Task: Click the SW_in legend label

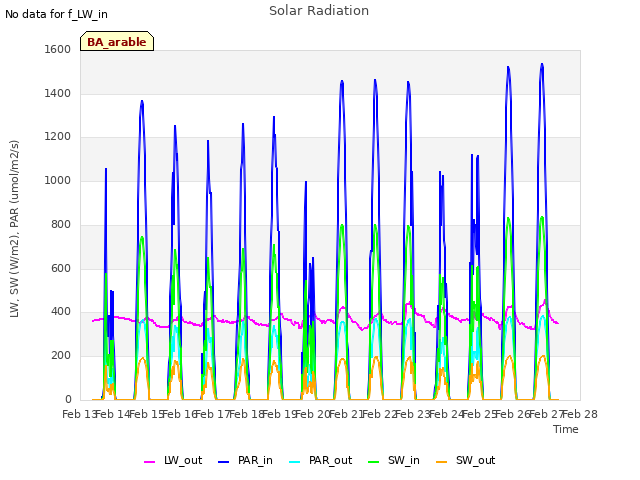Action: [x=404, y=460]
